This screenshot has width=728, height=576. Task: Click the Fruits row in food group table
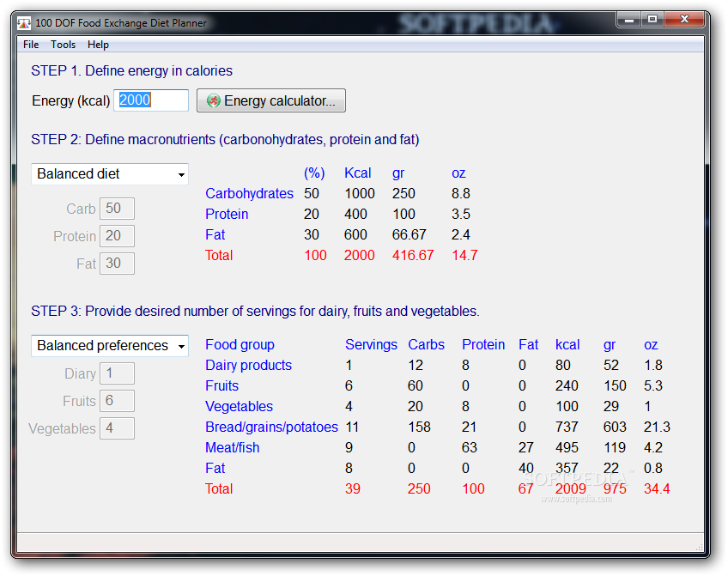pyautogui.click(x=222, y=385)
